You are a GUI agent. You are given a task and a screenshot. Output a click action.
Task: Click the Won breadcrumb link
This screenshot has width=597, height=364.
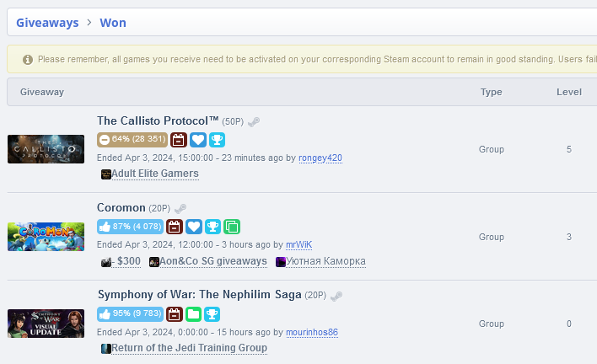[x=113, y=23]
